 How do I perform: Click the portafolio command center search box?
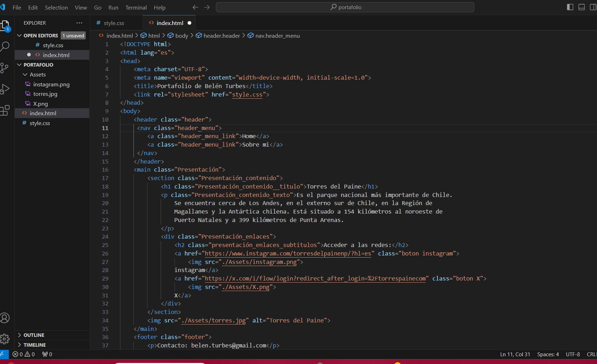tap(345, 7)
